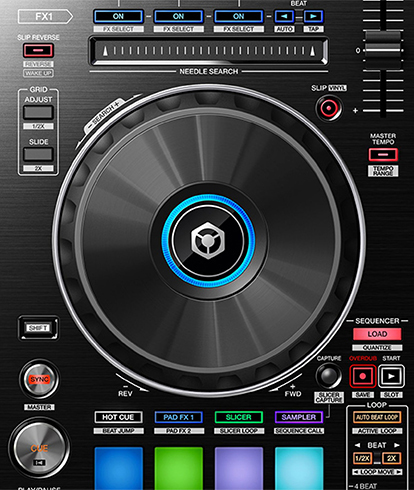Click the Capture knob
The image size is (414, 490).
[x=329, y=376]
